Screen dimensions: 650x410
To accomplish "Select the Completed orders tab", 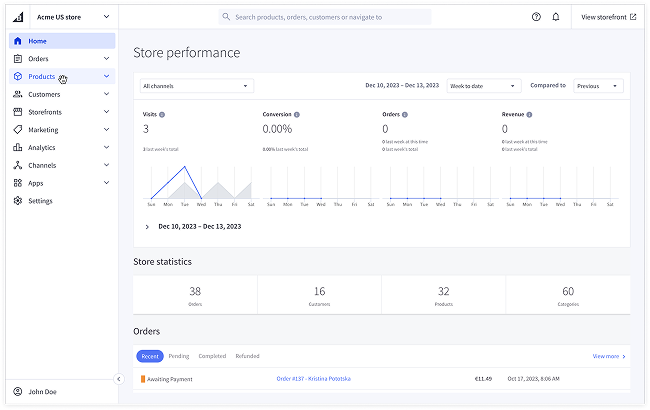I will [x=212, y=356].
